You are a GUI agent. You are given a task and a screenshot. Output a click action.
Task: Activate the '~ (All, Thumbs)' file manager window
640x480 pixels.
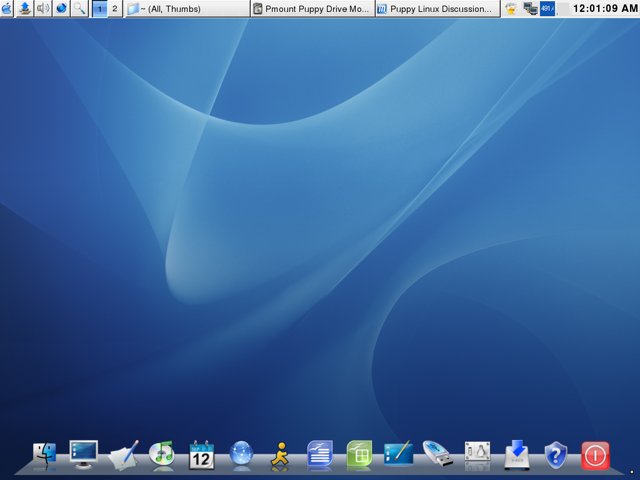coord(187,9)
